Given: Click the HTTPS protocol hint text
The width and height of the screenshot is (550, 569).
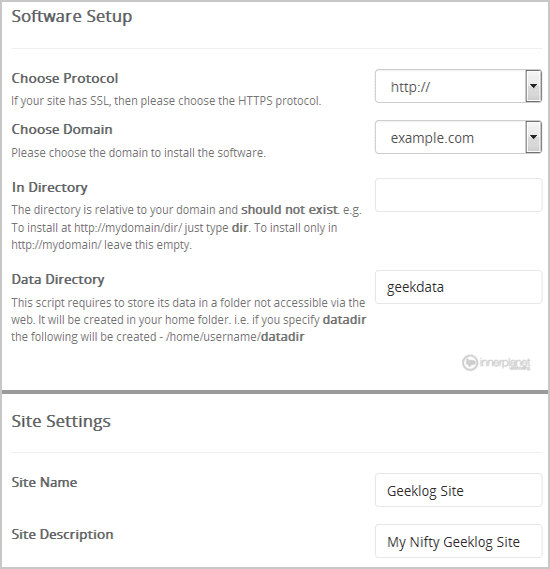Looking at the screenshot, I should 166,101.
